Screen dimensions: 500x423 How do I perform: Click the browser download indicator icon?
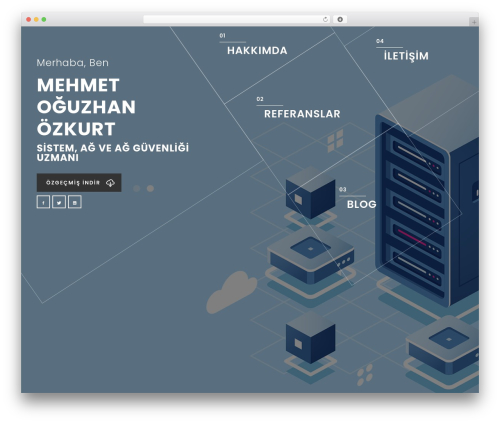tap(340, 19)
